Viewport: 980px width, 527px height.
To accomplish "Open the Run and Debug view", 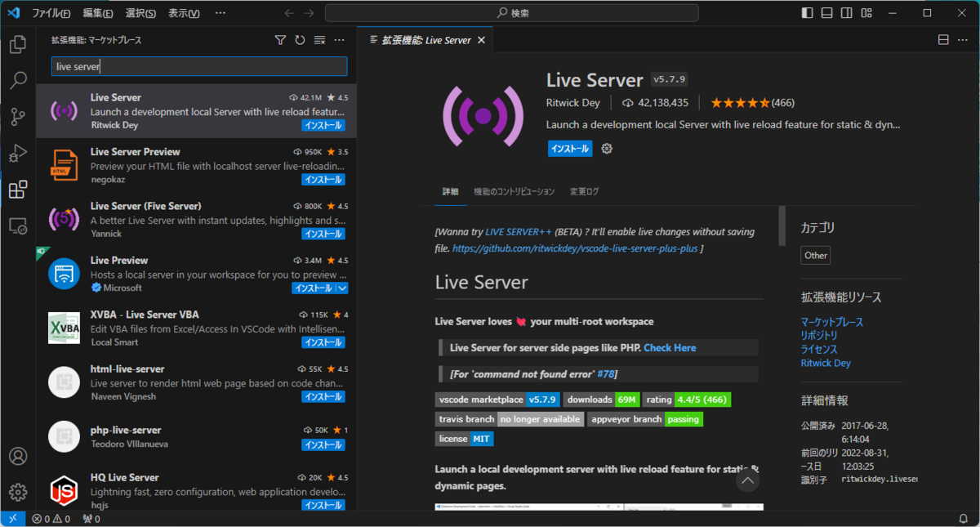I will click(18, 154).
